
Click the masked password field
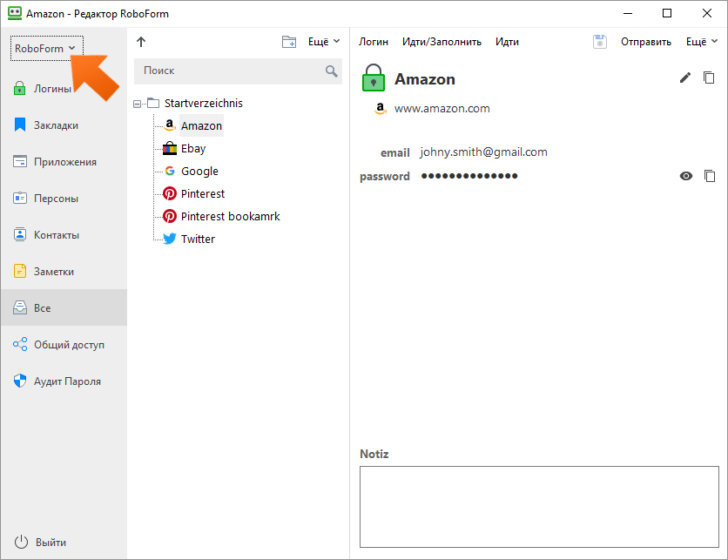pyautogui.click(x=468, y=176)
